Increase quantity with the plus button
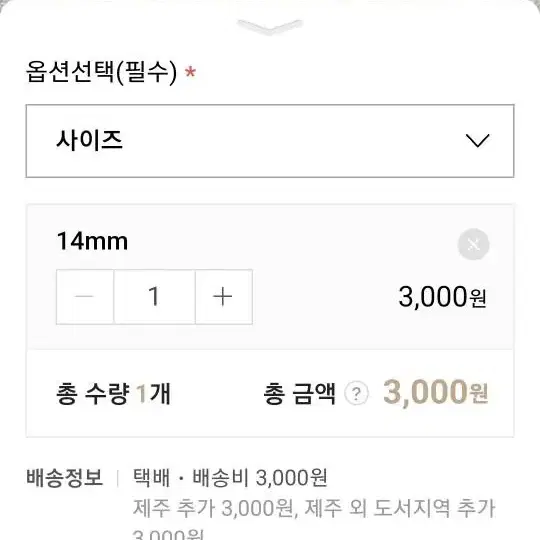 [224, 297]
